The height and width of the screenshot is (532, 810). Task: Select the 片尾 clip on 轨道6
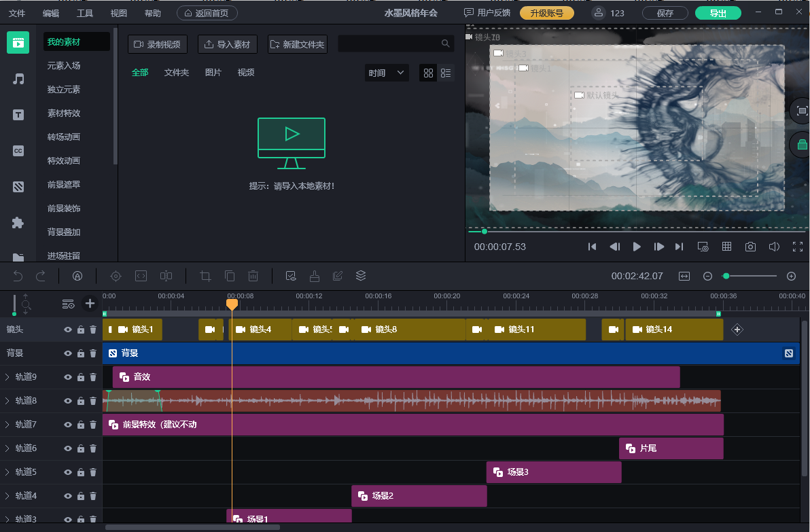pyautogui.click(x=671, y=448)
